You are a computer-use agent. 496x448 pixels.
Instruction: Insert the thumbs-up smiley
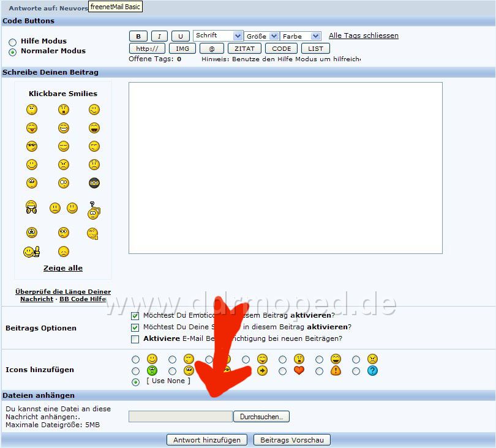(31, 252)
